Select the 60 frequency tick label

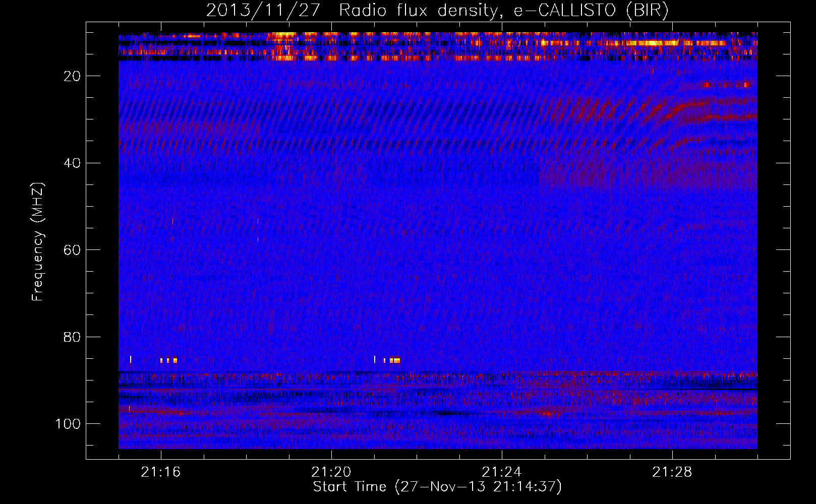tap(71, 250)
